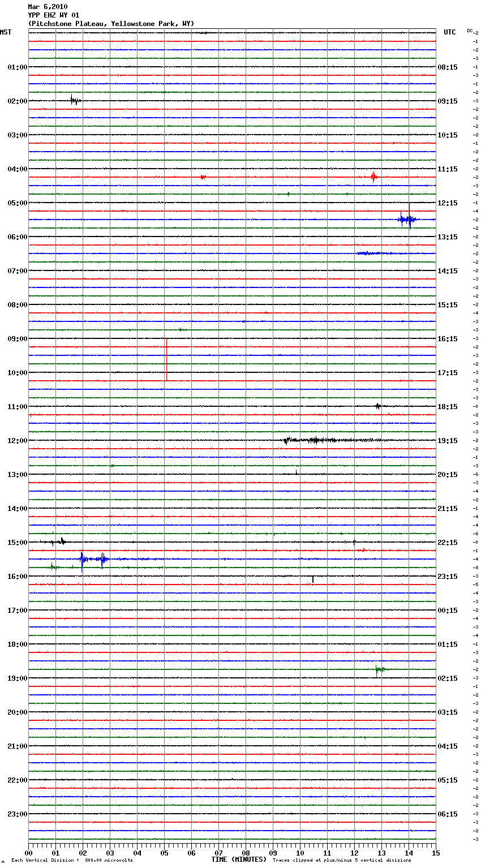
Task: Click the '00' minute tick label
Action: [x=28, y=853]
